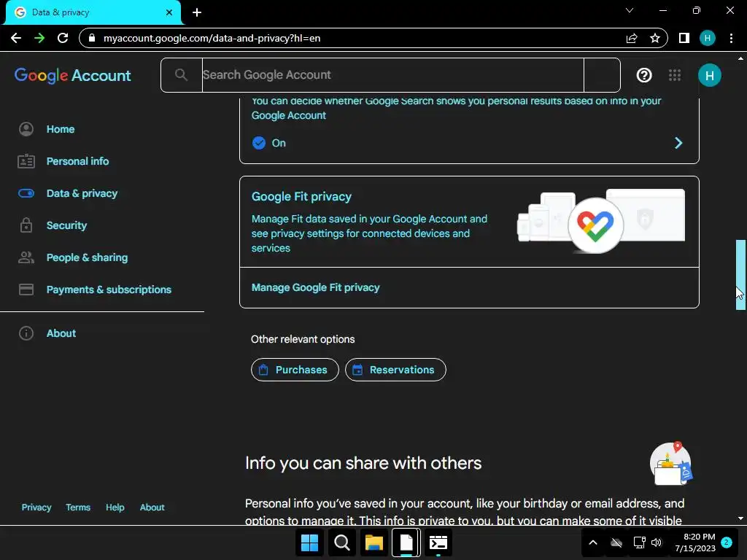This screenshot has height=560, width=747.
Task: Go forward with the green arrow
Action: coord(39,38)
